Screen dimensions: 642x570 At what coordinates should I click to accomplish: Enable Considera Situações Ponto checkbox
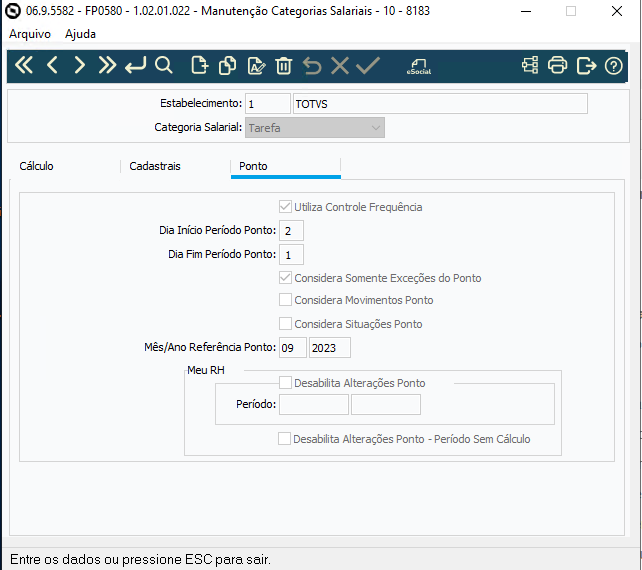[285, 323]
